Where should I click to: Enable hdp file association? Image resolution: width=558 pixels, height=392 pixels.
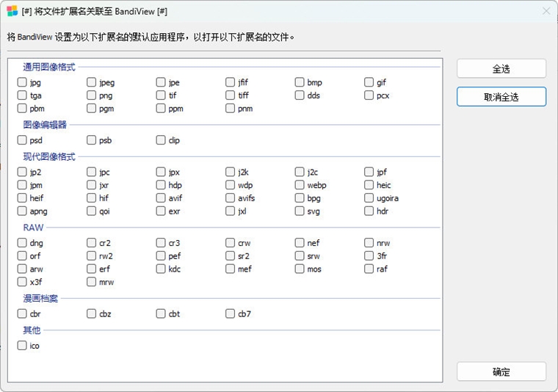(x=161, y=185)
